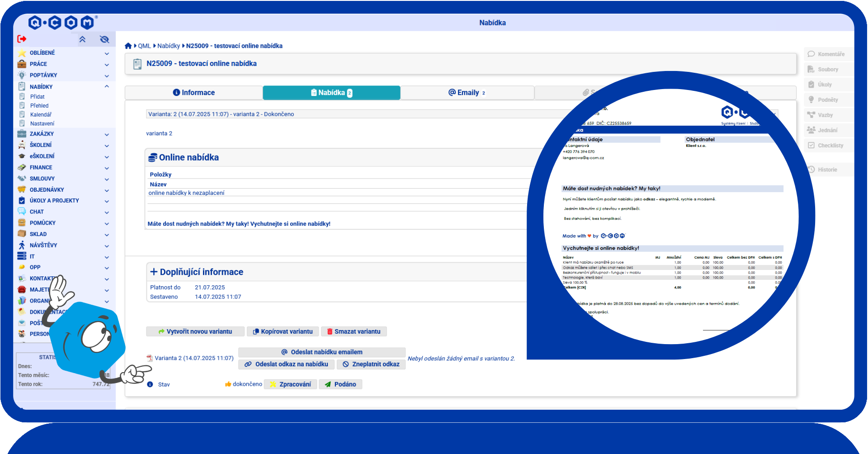The image size is (868, 454).
Task: Click Vytvořit novou variantu button
Action: pyautogui.click(x=195, y=331)
